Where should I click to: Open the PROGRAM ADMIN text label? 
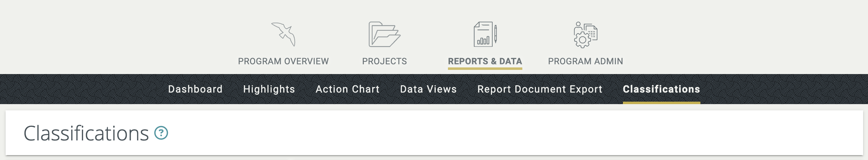coord(586,61)
